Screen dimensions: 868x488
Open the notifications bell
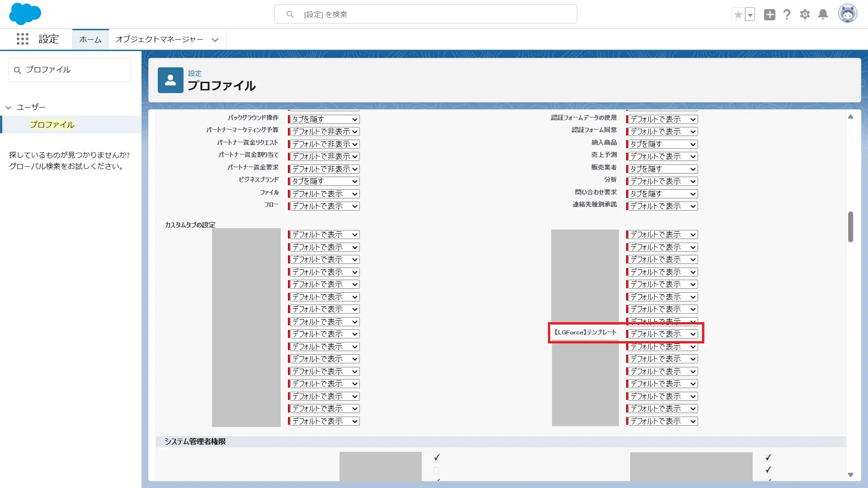(x=823, y=14)
